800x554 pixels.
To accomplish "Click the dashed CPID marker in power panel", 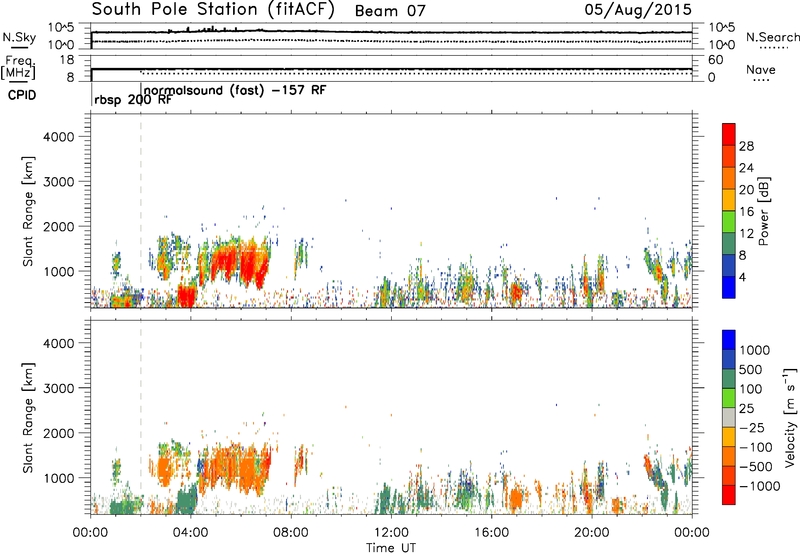I will tap(141, 211).
